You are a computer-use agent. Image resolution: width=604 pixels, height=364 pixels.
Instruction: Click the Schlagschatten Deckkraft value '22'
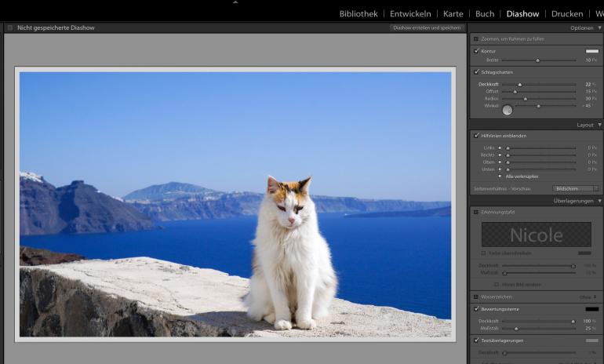coord(588,84)
